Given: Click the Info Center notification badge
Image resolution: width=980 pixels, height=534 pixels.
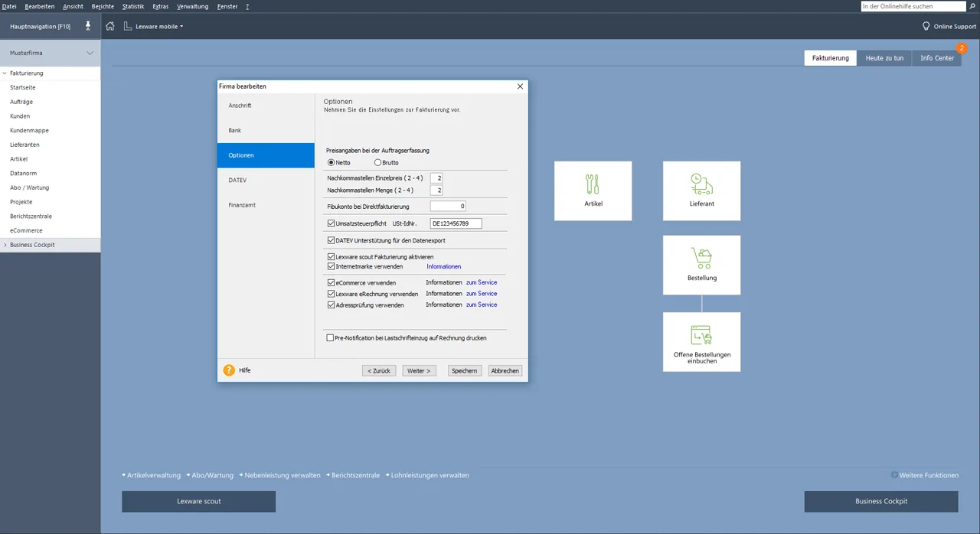Looking at the screenshot, I should pyautogui.click(x=962, y=48).
